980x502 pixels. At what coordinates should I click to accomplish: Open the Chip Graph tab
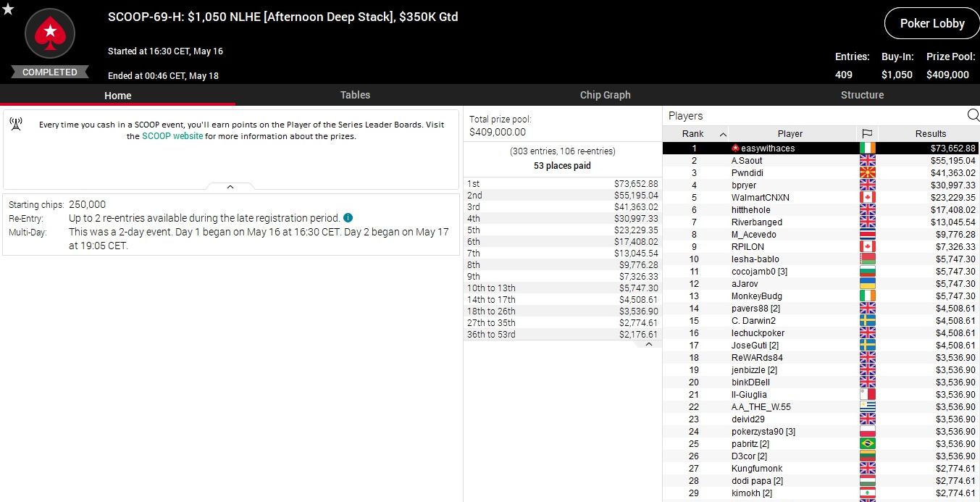[x=605, y=95]
